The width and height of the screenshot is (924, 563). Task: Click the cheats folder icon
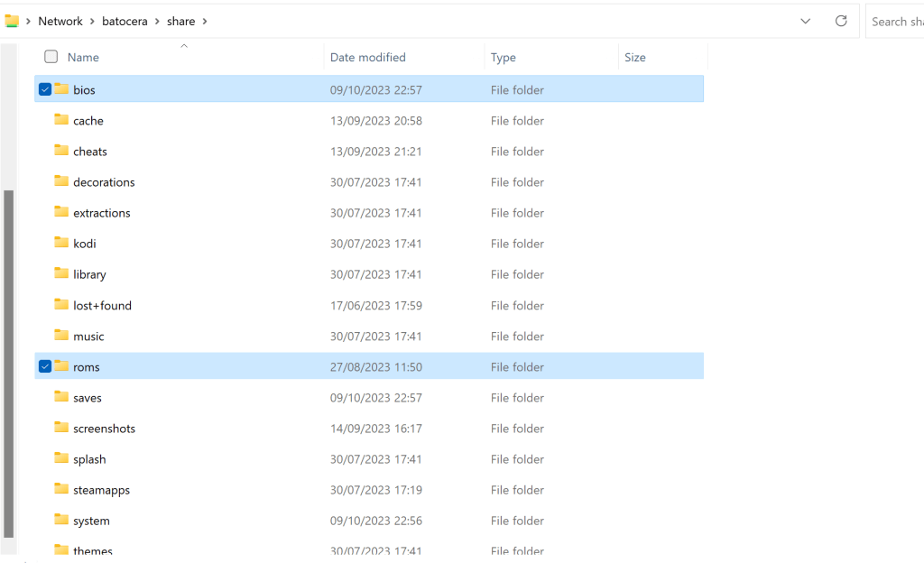click(61, 151)
